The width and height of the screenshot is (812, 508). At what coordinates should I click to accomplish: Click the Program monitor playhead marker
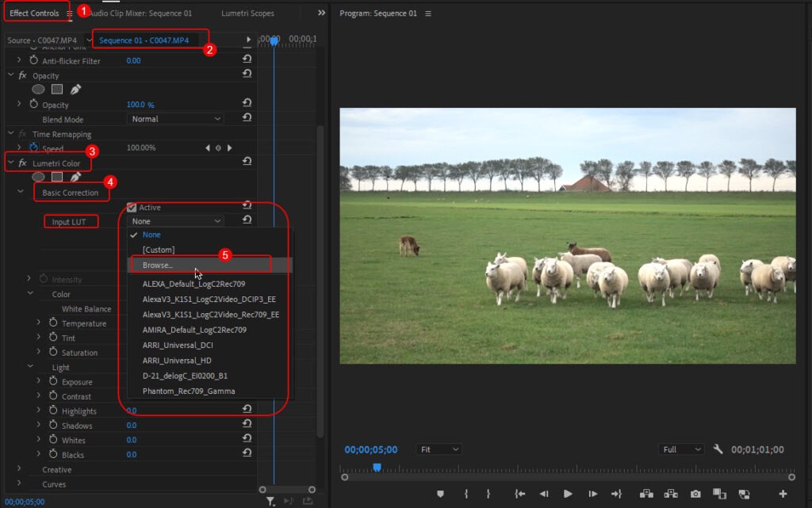point(377,468)
